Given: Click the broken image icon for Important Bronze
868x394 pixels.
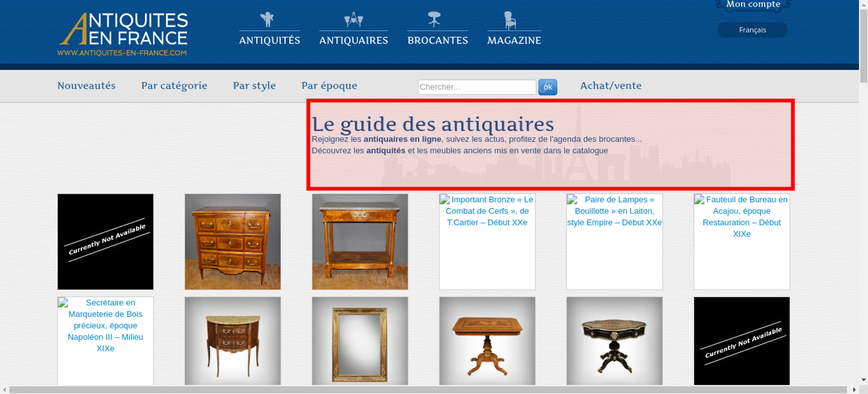Looking at the screenshot, I should pyautogui.click(x=445, y=200).
